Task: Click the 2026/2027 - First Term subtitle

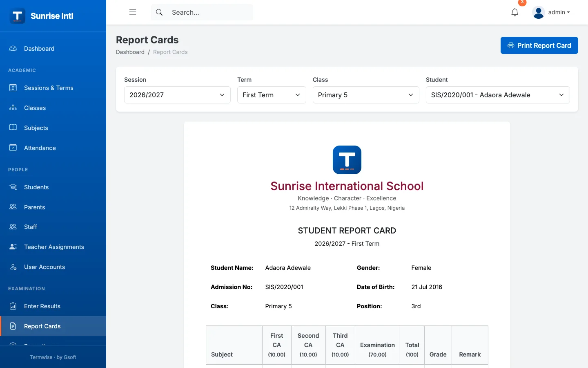Action: (347, 244)
